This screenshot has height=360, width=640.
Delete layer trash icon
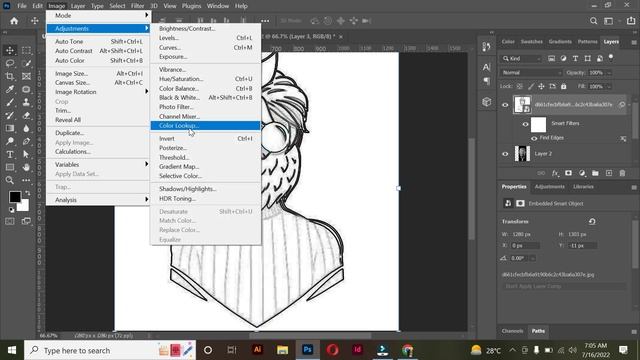click(622, 173)
